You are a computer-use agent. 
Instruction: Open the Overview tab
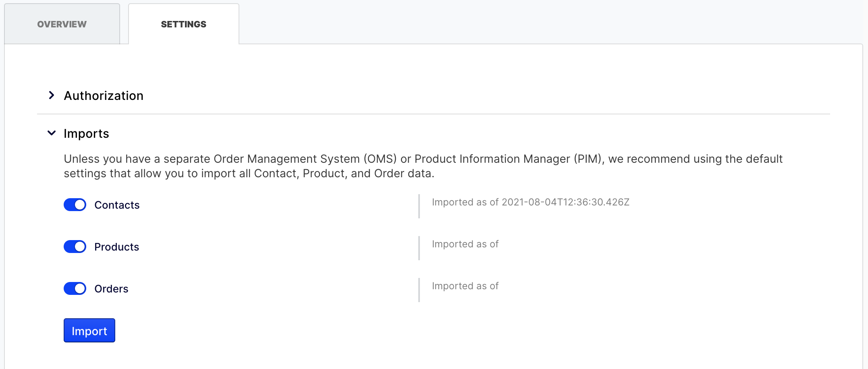pos(62,24)
